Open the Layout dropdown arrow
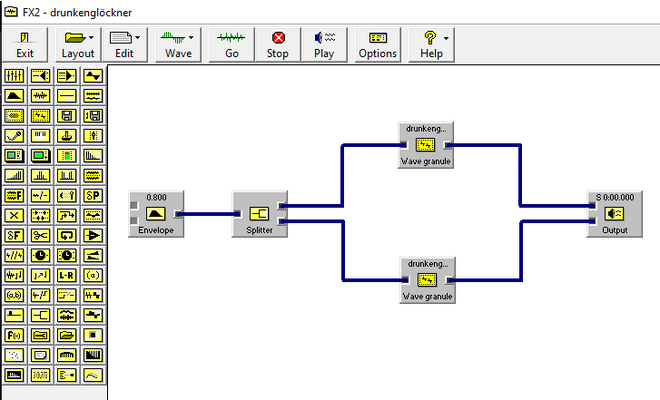Viewport: 660px width, 400px height. 91,38
